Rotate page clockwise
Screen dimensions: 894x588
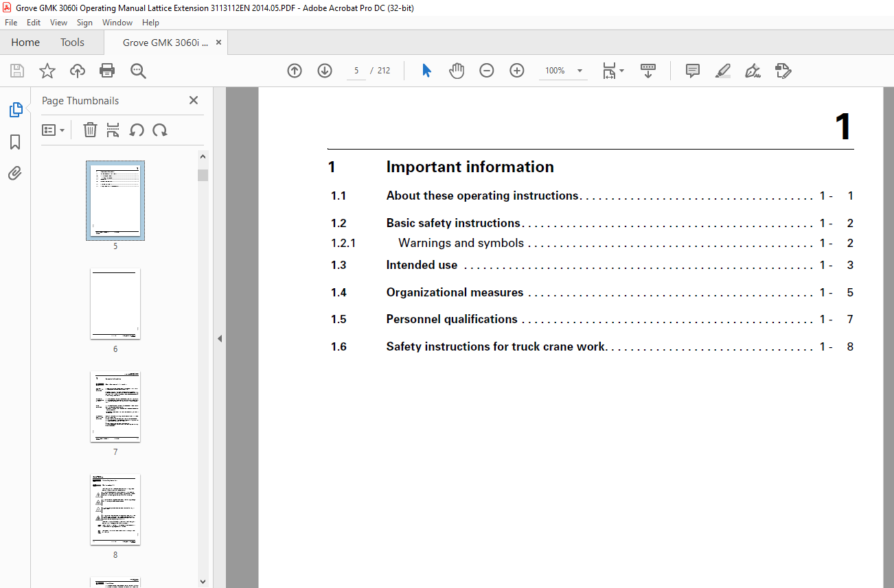point(160,130)
